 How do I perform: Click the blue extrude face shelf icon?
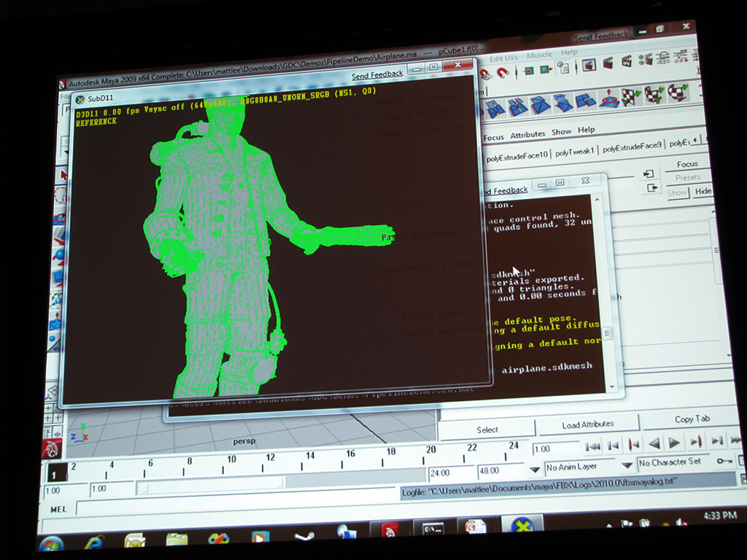562,103
